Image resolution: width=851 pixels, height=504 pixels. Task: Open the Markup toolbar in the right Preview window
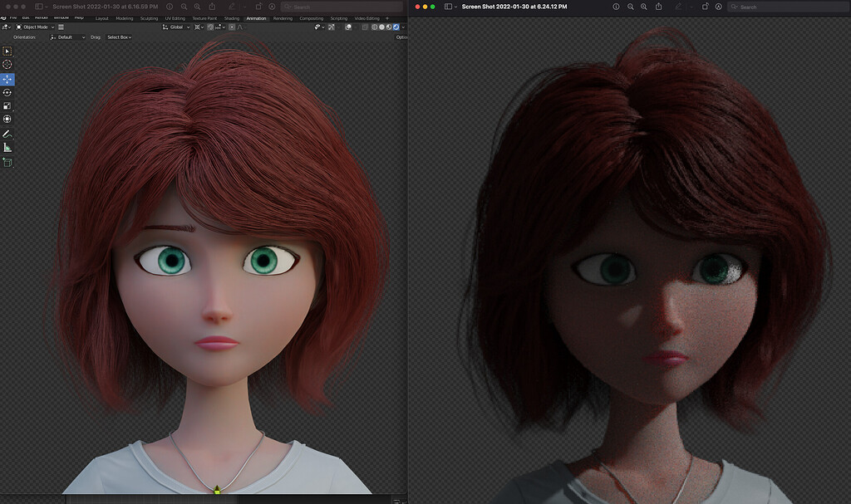[678, 7]
